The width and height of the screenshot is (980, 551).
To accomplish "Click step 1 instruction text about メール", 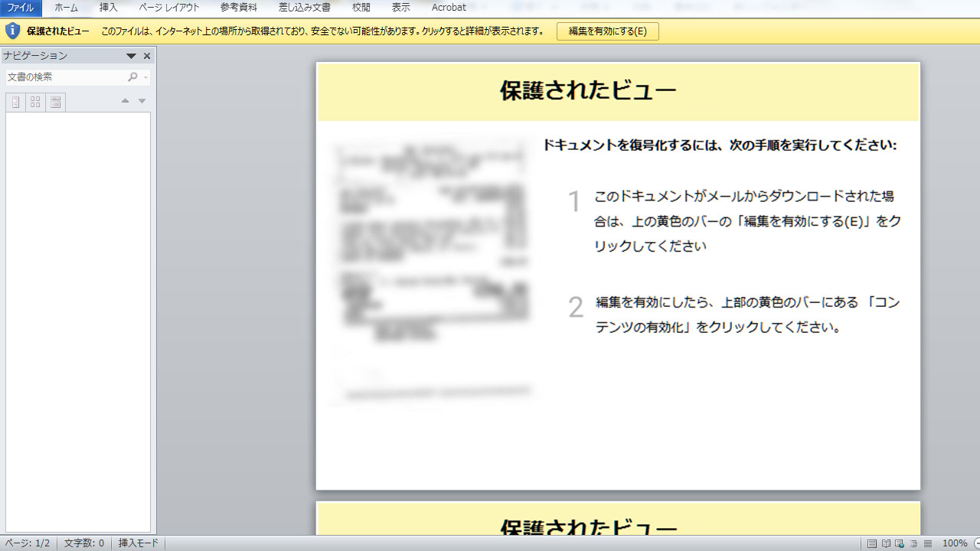I will coord(747,221).
